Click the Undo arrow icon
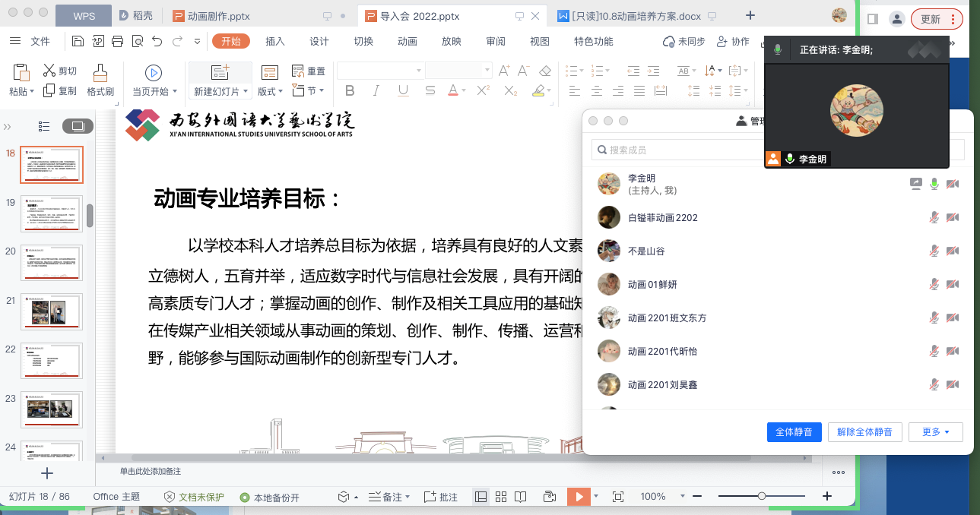The image size is (980, 515). tap(157, 42)
